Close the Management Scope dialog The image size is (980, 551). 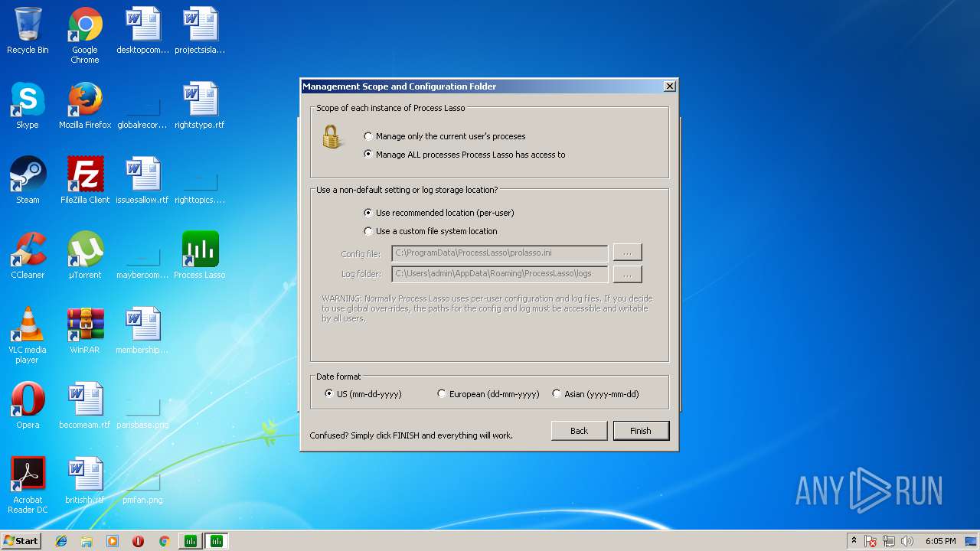(x=669, y=86)
